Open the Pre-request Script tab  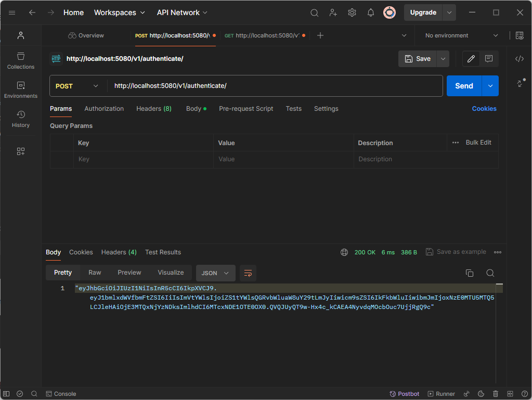tap(246, 109)
